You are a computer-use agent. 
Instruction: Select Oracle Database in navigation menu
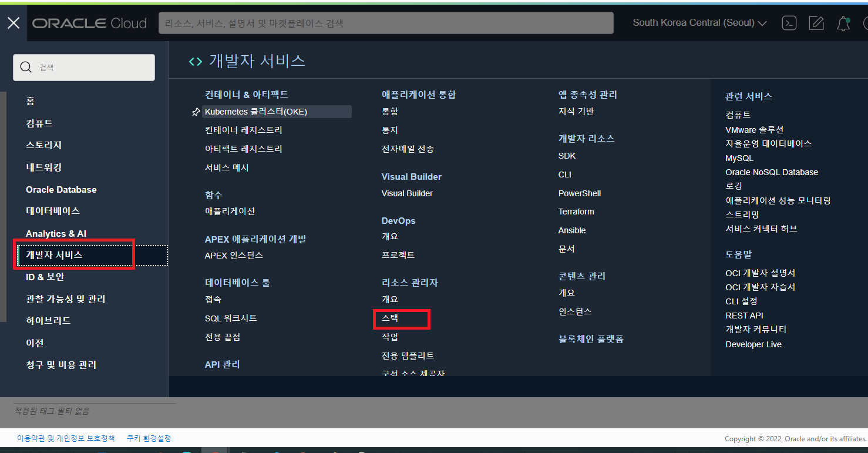coord(61,189)
